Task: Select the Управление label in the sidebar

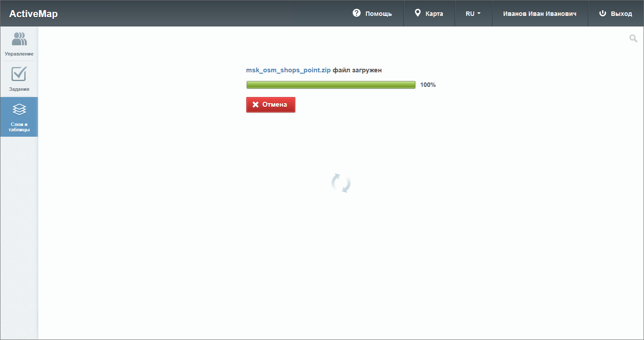Action: pos(19,54)
